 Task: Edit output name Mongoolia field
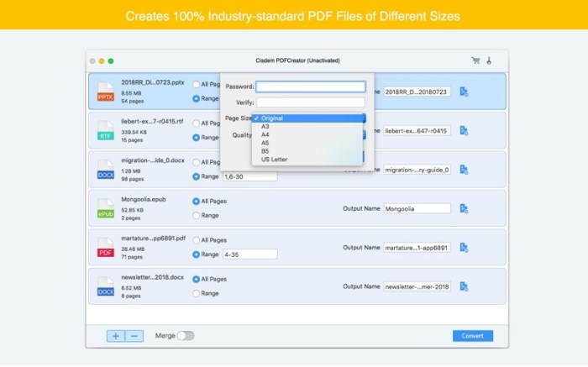pos(417,209)
